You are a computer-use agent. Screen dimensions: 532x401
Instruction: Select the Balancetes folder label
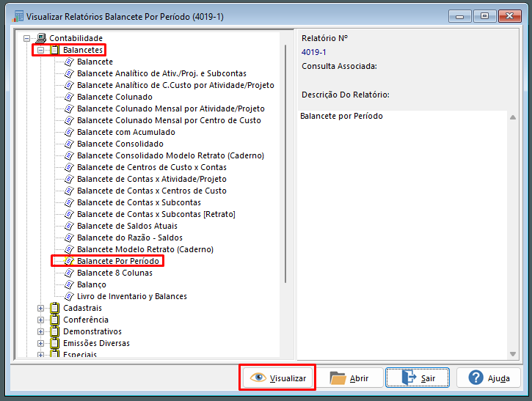[83, 50]
